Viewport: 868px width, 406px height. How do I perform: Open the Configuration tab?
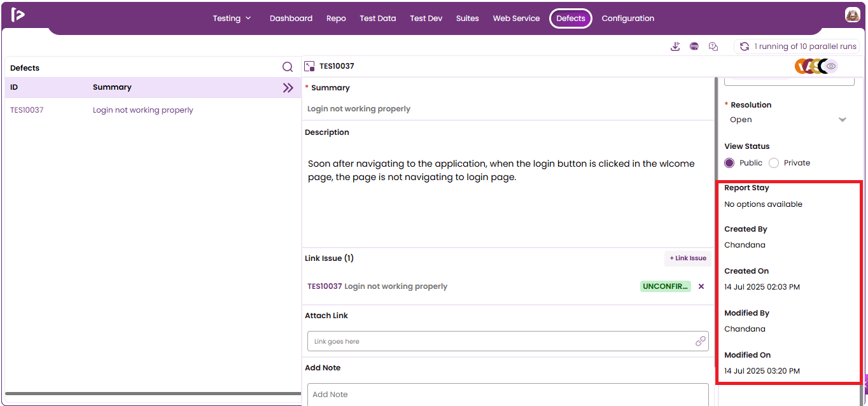628,18
